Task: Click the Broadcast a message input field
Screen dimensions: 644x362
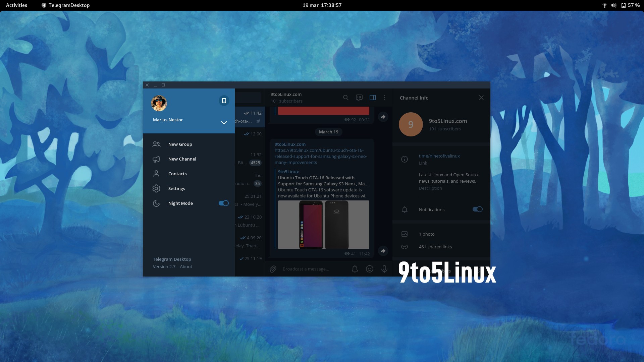Action: [x=312, y=269]
